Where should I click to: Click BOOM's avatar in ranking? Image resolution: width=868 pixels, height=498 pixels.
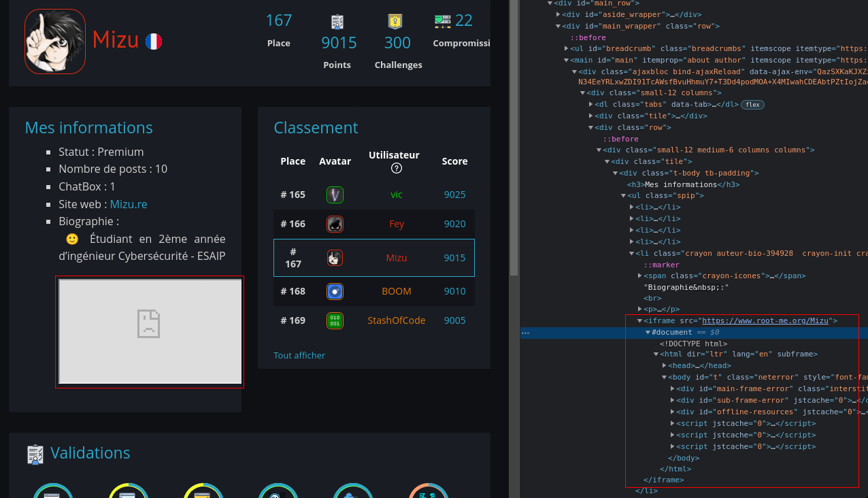point(335,291)
